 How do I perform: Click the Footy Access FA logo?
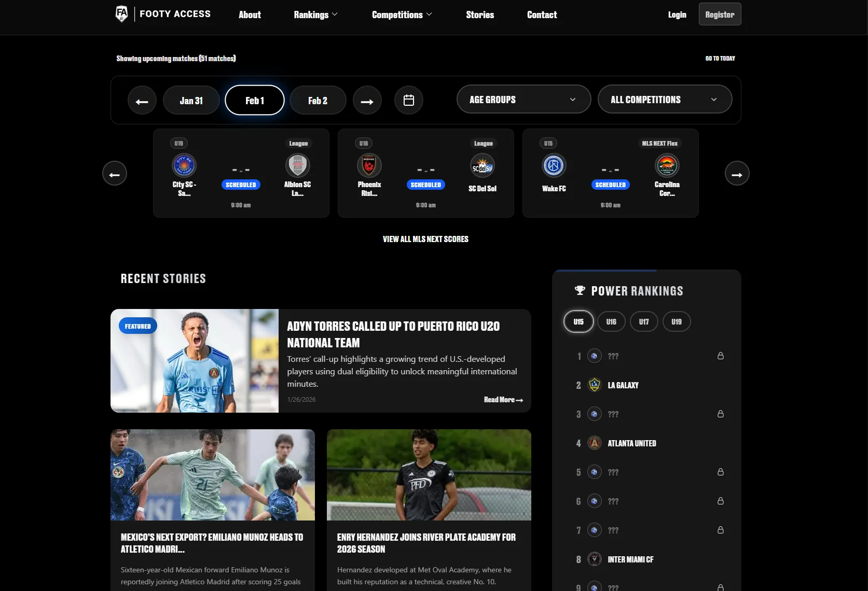tap(121, 14)
